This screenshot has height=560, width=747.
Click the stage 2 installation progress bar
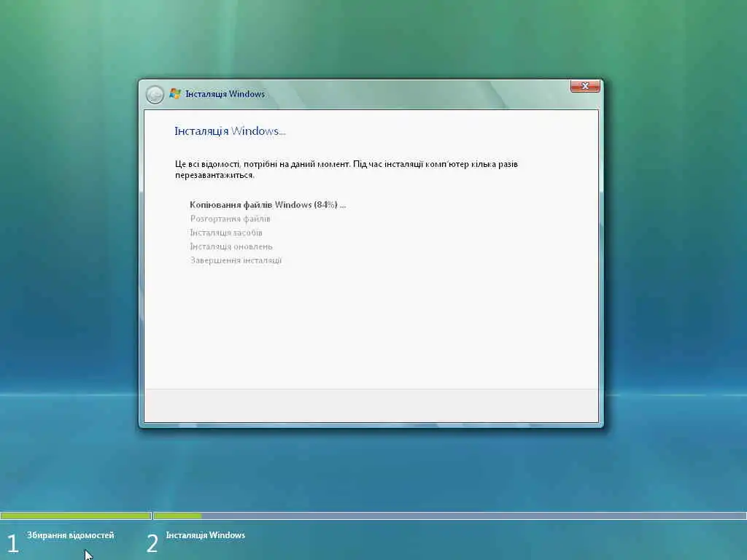pos(449,516)
